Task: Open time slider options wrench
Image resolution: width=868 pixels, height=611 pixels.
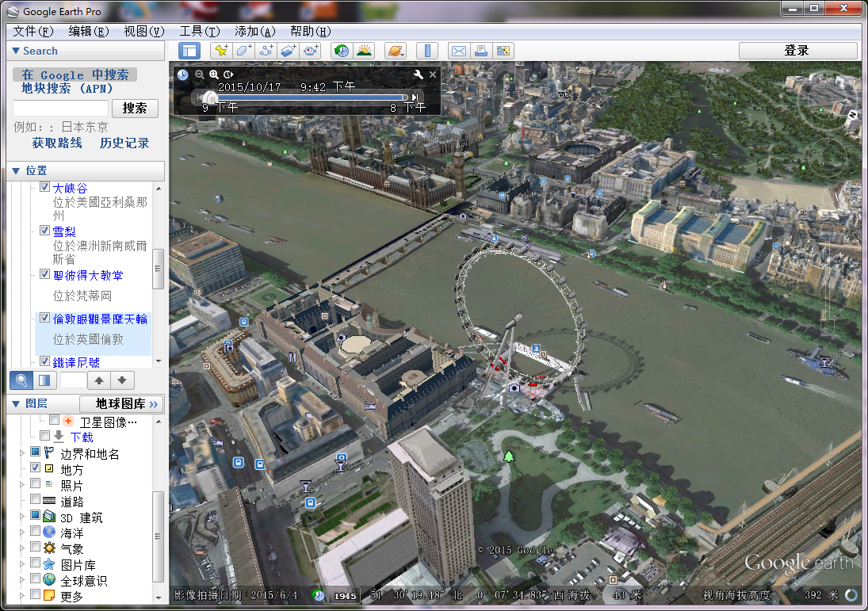Action: 419,74
